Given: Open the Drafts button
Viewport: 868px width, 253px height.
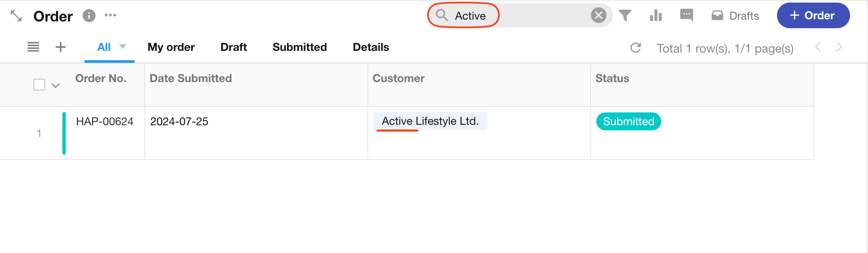Looking at the screenshot, I should pos(735,16).
